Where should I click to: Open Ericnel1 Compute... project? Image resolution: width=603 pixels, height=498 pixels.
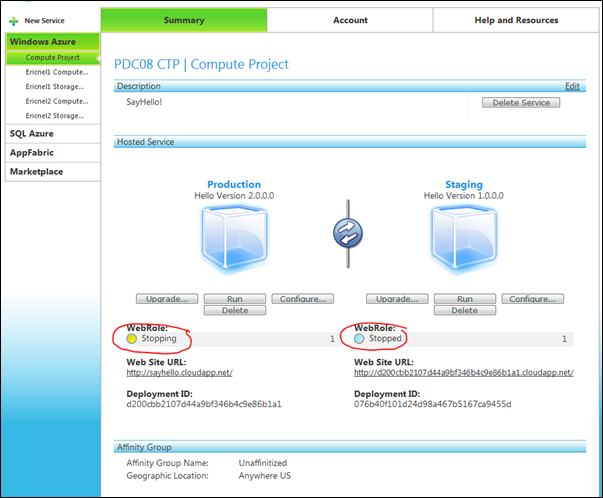(x=57, y=72)
